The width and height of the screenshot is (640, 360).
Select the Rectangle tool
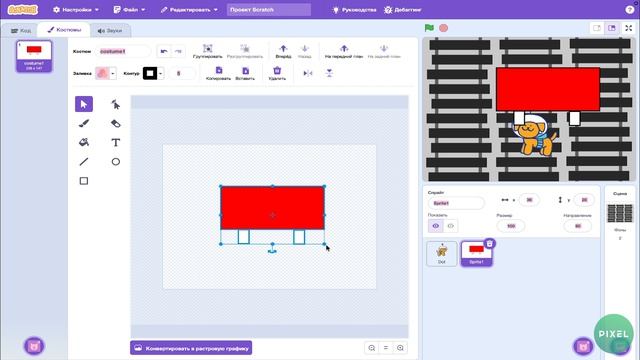tap(84, 181)
